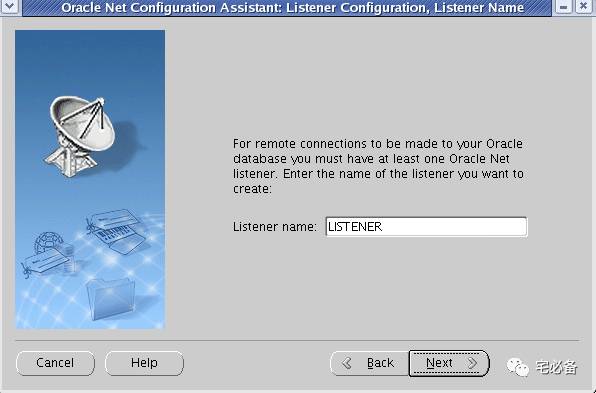This screenshot has width=596, height=393.
Task: Open the window menu arrow in title bar
Action: click(x=9, y=7)
